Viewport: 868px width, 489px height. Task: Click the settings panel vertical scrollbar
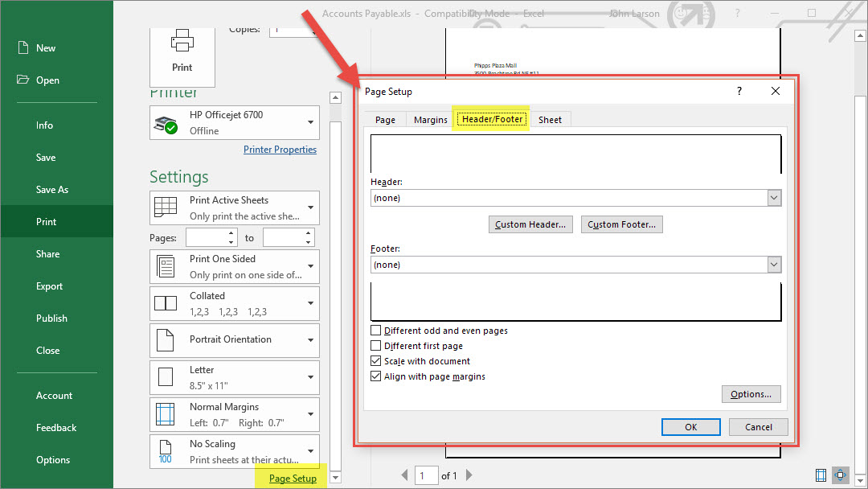[335, 281]
